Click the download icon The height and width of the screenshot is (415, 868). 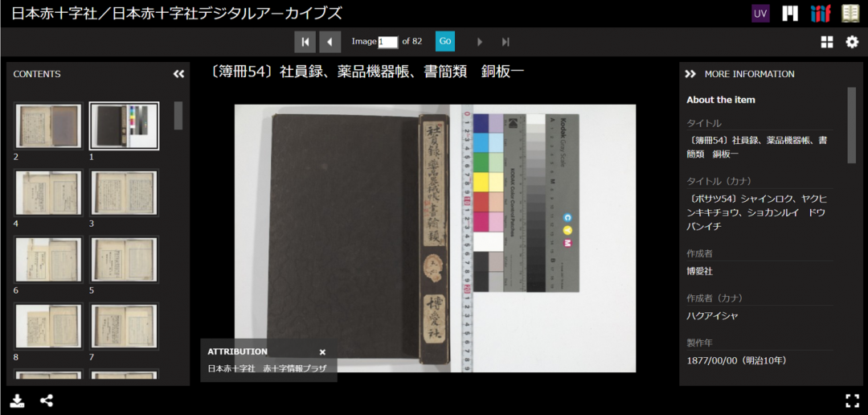pyautogui.click(x=17, y=401)
